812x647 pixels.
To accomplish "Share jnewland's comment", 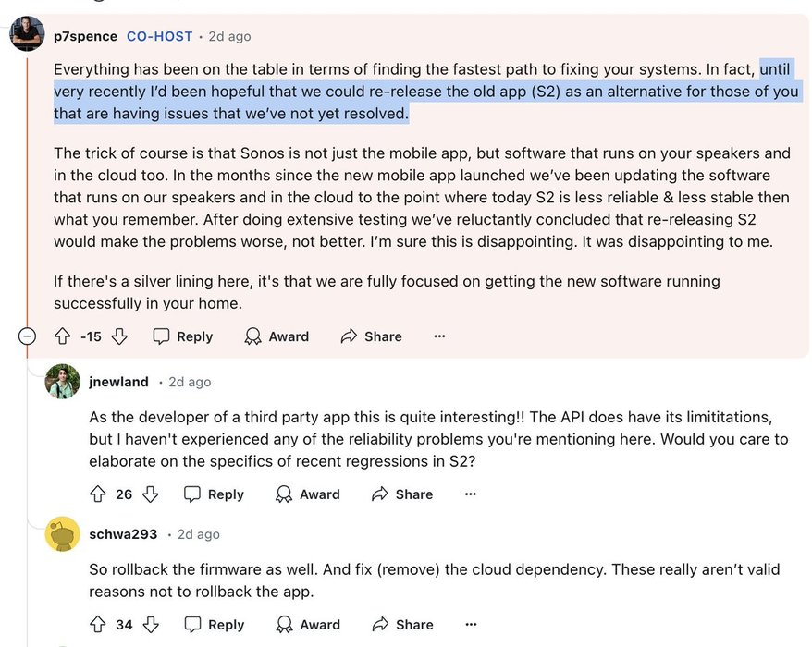I will coord(402,494).
